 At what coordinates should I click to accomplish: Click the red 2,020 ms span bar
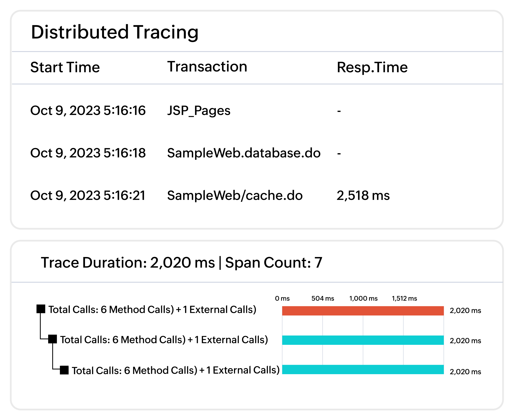click(x=363, y=311)
